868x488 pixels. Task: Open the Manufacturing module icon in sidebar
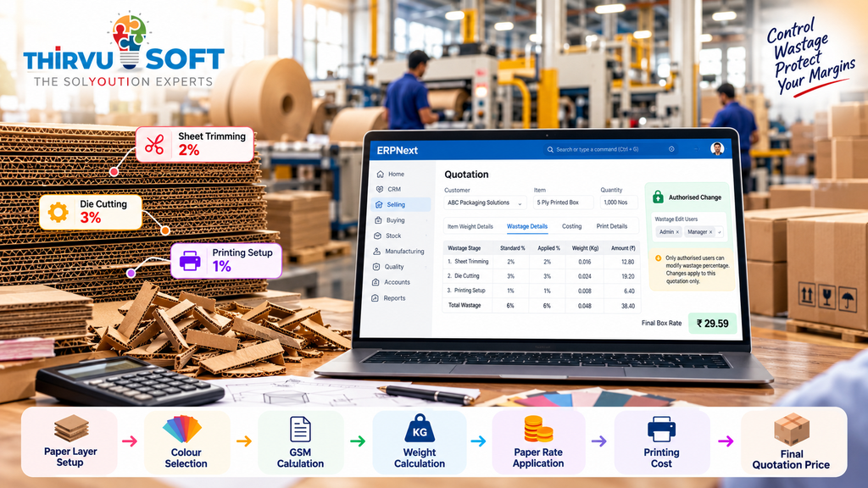[377, 251]
